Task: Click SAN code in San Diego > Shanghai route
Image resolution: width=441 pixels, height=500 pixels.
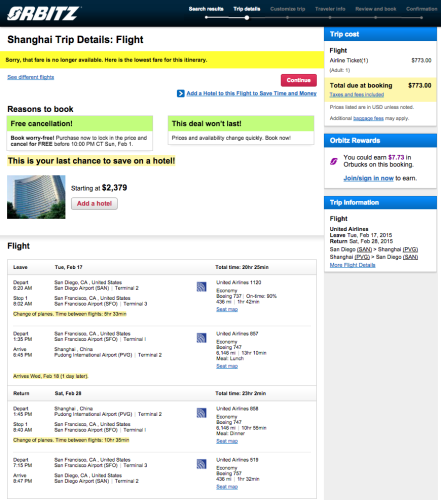Action: (364, 249)
